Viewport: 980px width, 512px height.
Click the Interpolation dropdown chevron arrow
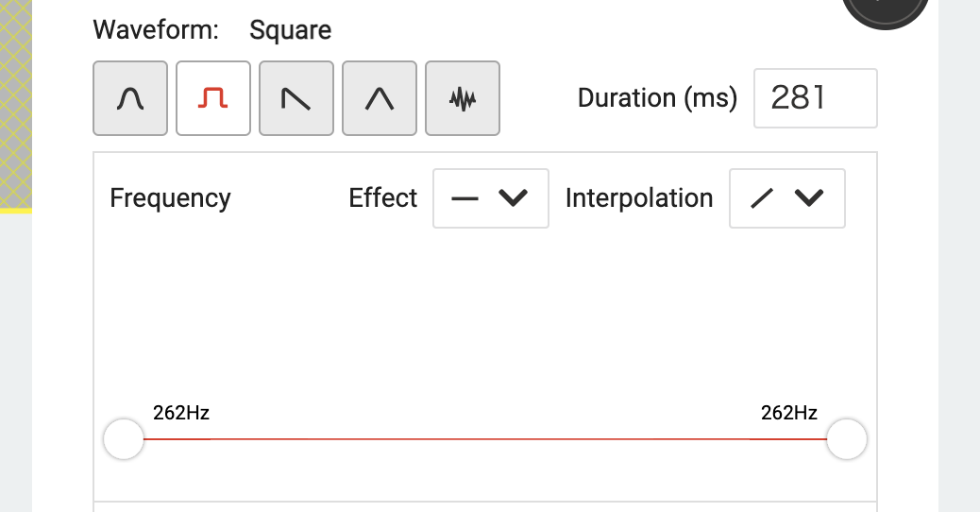[810, 198]
